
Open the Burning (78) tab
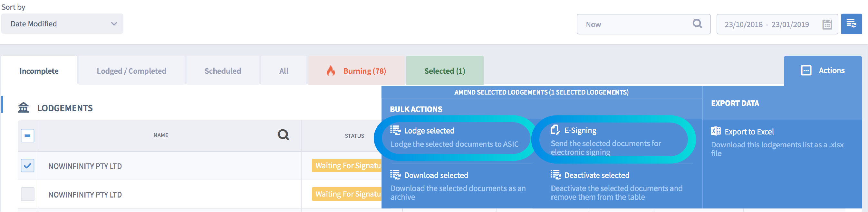tap(356, 71)
